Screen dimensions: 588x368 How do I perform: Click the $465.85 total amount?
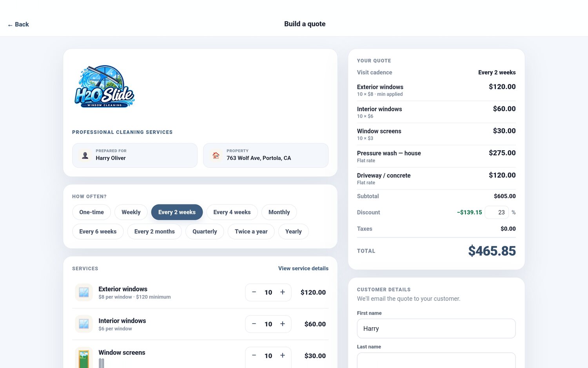click(x=492, y=251)
